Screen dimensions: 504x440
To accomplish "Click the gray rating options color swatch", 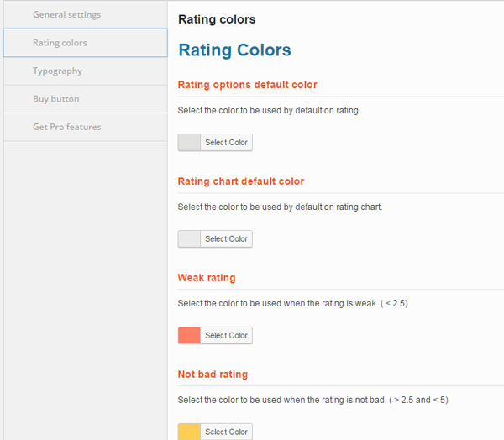I will click(190, 143).
